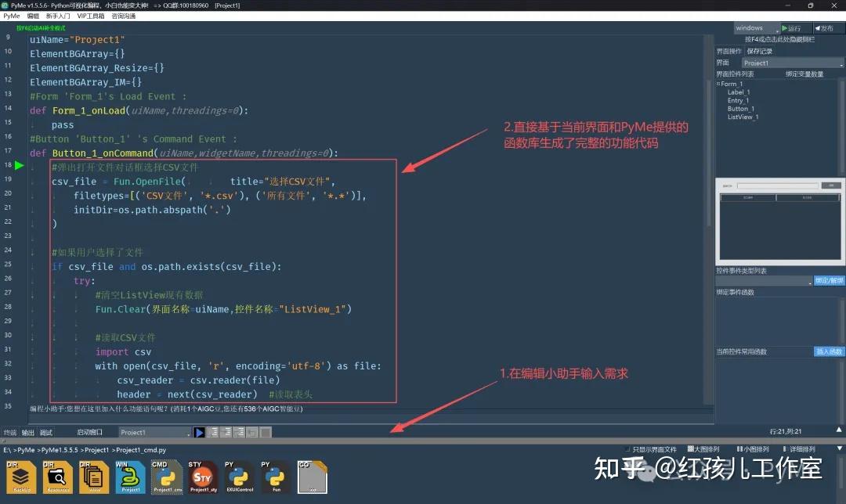Click third indent icon after play button

click(x=239, y=432)
